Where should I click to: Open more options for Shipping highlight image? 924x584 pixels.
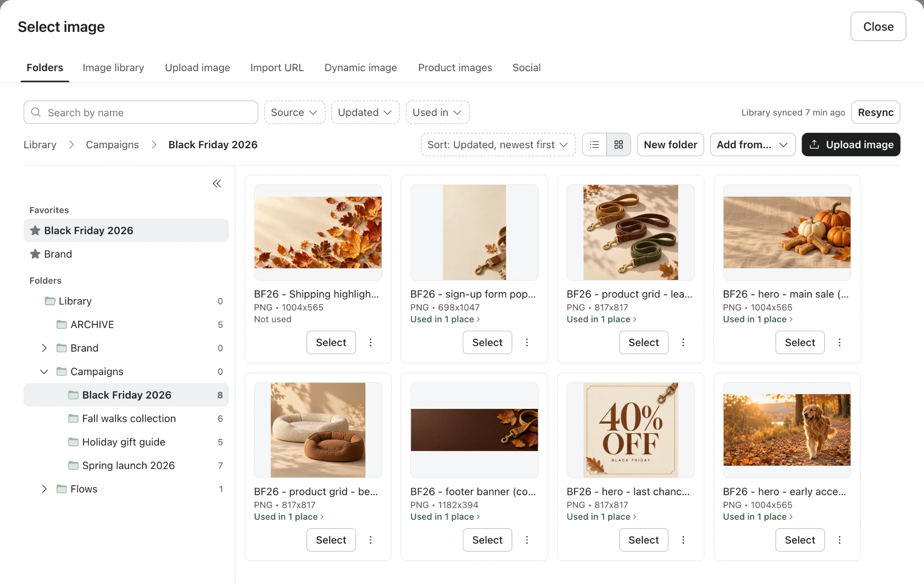pyautogui.click(x=371, y=342)
